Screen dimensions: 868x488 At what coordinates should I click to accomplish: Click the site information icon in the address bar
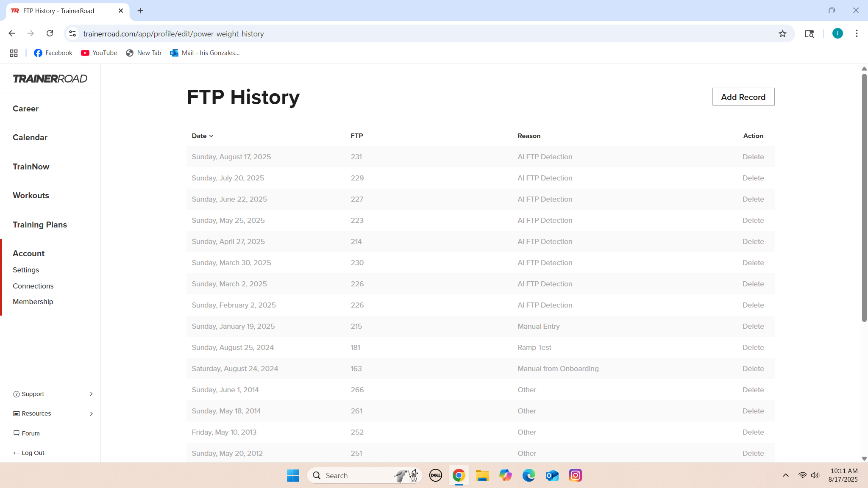[x=72, y=33]
